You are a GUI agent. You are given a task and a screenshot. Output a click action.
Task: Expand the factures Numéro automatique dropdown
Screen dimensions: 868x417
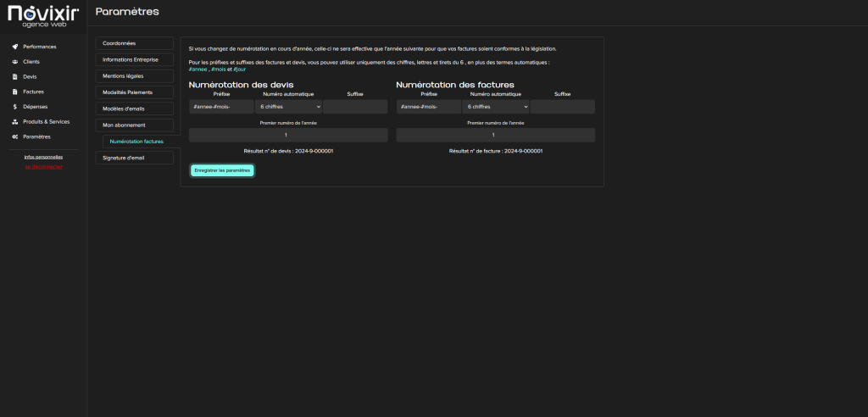pyautogui.click(x=497, y=107)
